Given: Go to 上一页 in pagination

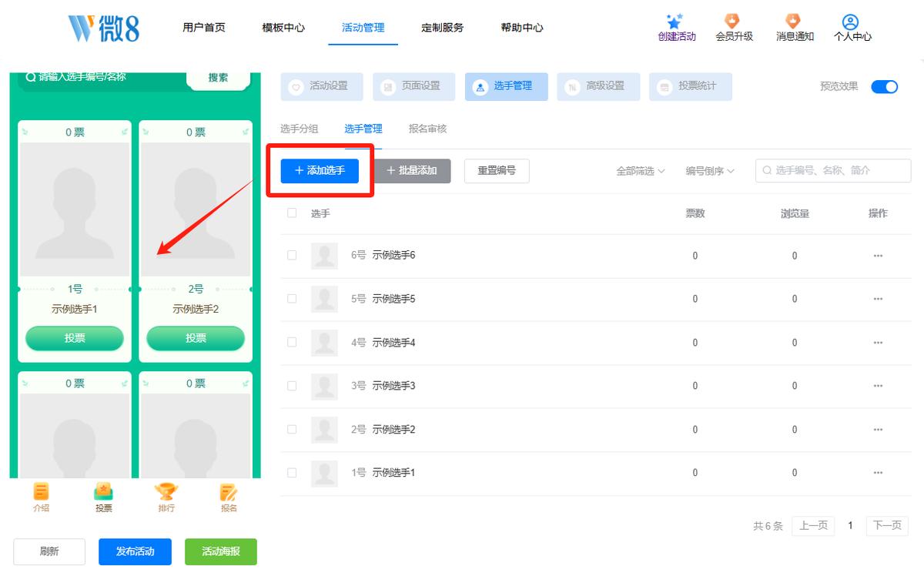Looking at the screenshot, I should coord(813,525).
